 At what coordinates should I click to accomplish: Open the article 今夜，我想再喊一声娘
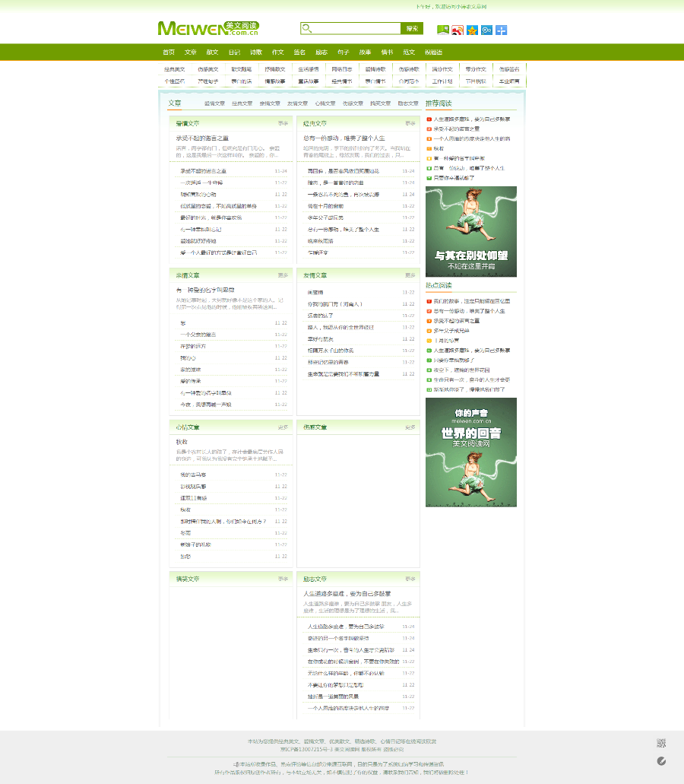206,405
